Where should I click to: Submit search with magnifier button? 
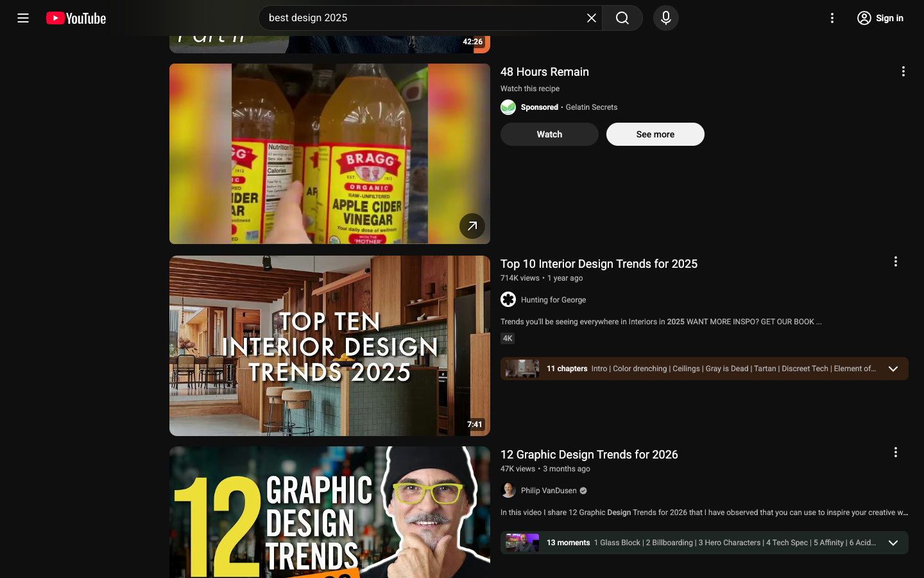tap(622, 18)
